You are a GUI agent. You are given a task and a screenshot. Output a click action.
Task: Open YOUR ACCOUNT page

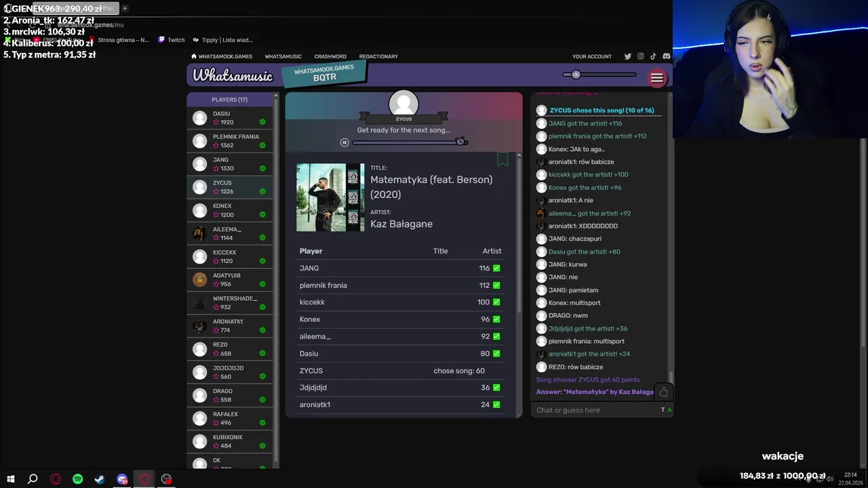click(592, 56)
